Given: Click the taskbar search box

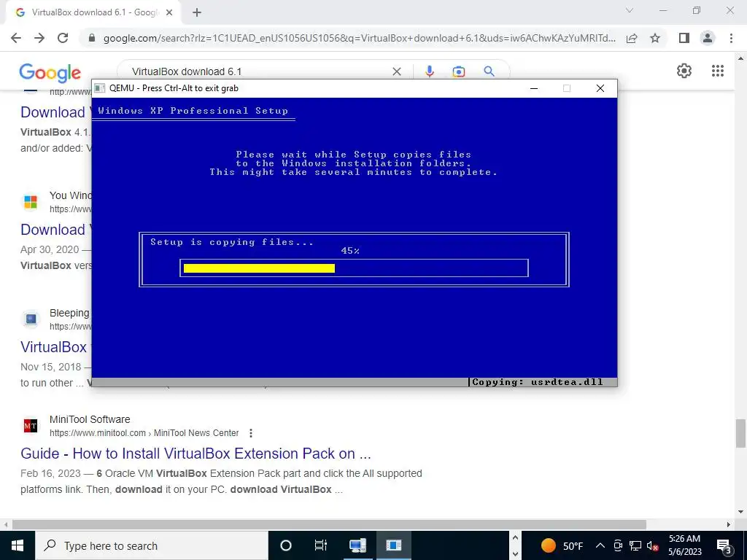Looking at the screenshot, I should (152, 545).
